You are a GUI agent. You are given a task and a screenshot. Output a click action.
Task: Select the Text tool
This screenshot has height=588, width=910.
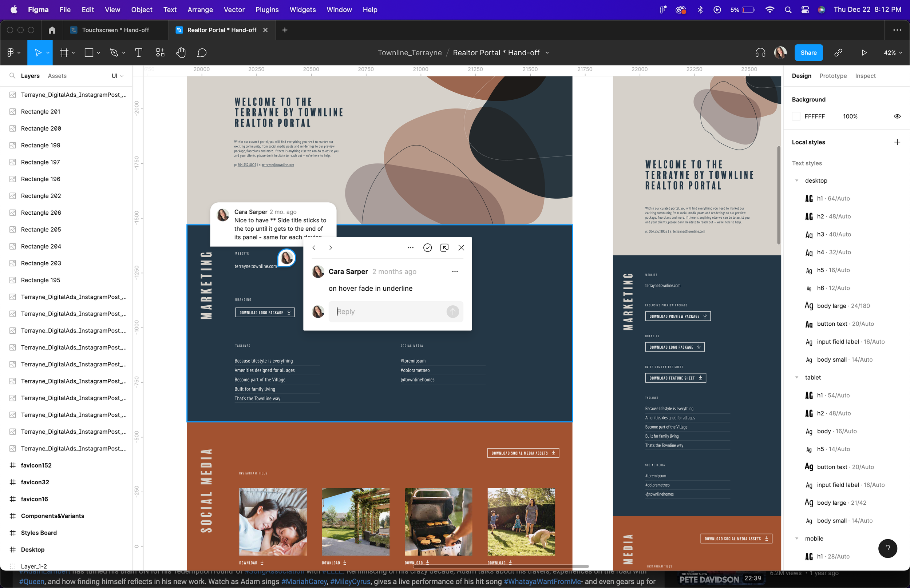[x=139, y=53]
